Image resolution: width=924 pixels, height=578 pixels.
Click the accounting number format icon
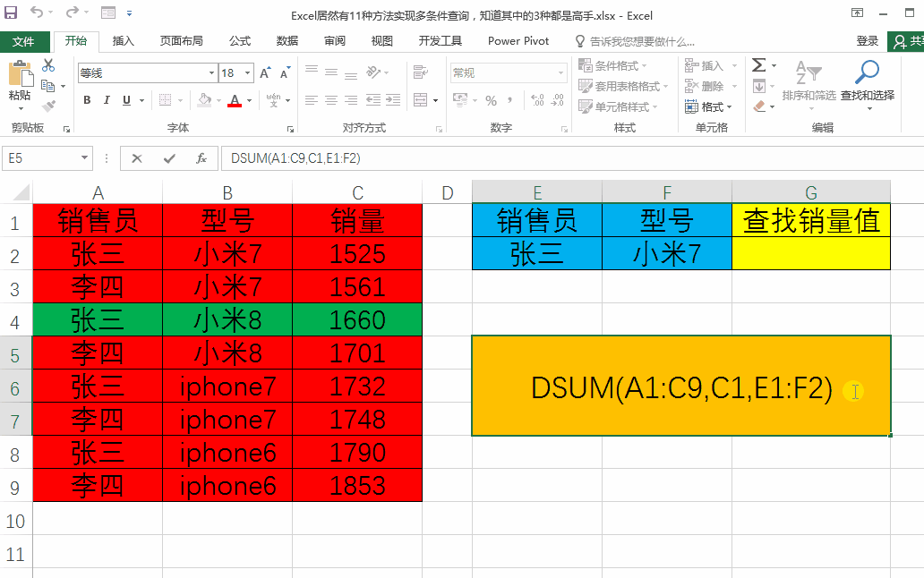click(x=460, y=99)
